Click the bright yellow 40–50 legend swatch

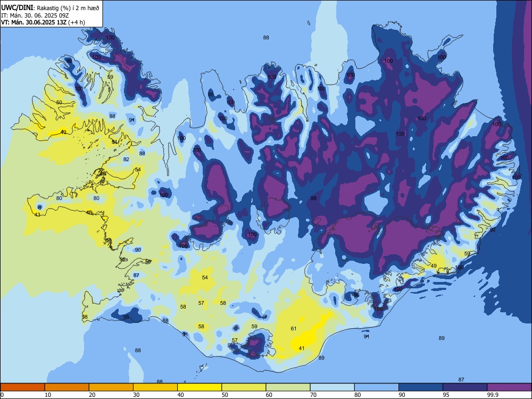pyautogui.click(x=199, y=387)
